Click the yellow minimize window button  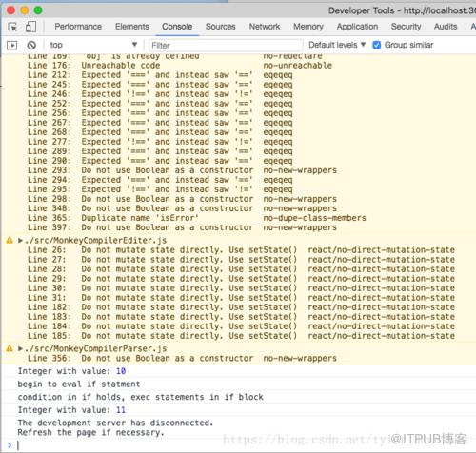point(25,10)
